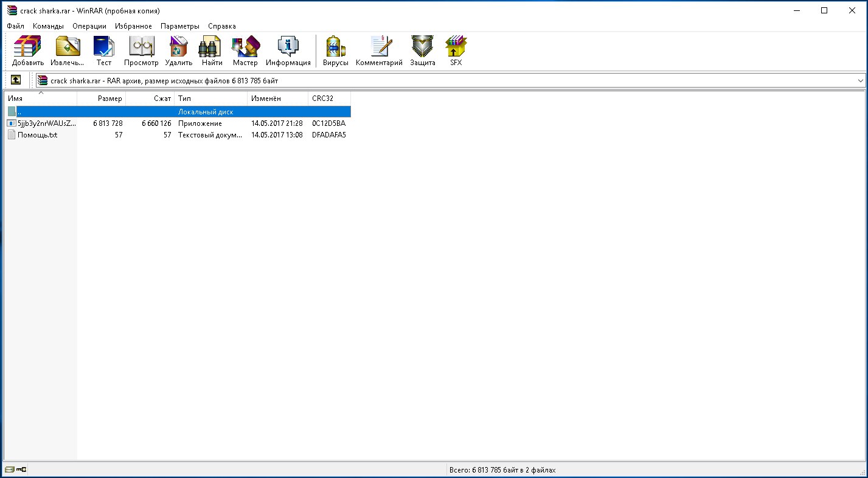868x478 pixels.
Task: Go up one folder level button
Action: pos(16,80)
